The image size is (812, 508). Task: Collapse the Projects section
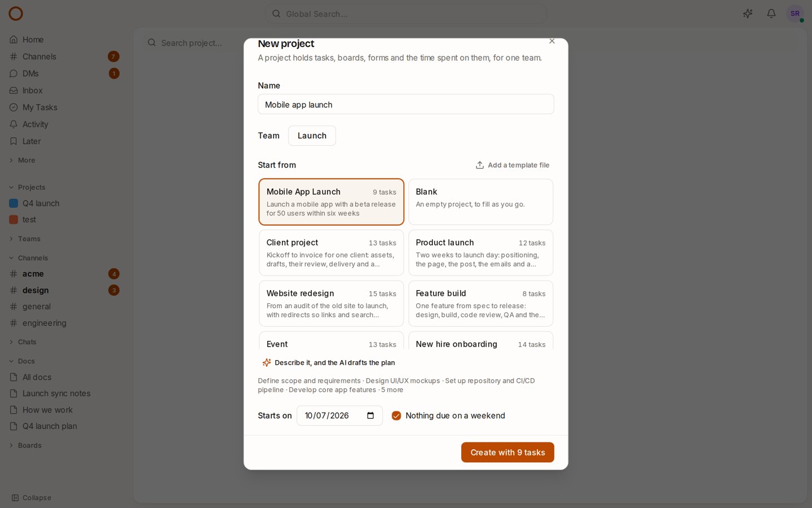[x=27, y=187]
